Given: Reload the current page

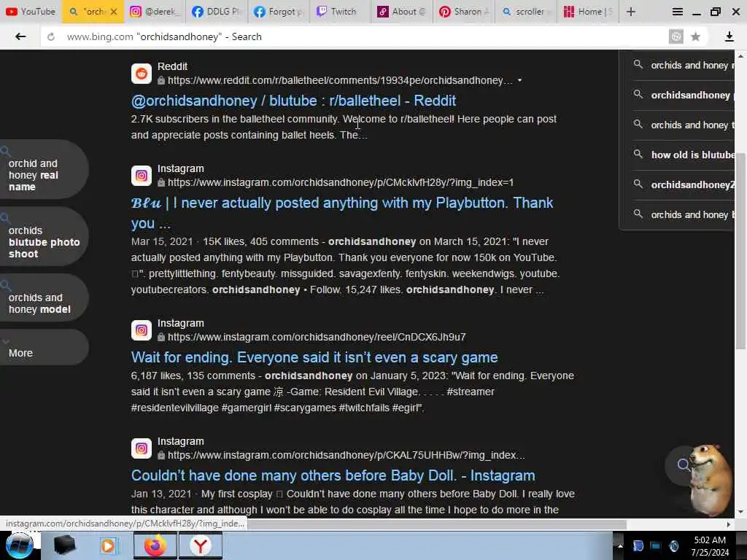Looking at the screenshot, I should (x=51, y=36).
